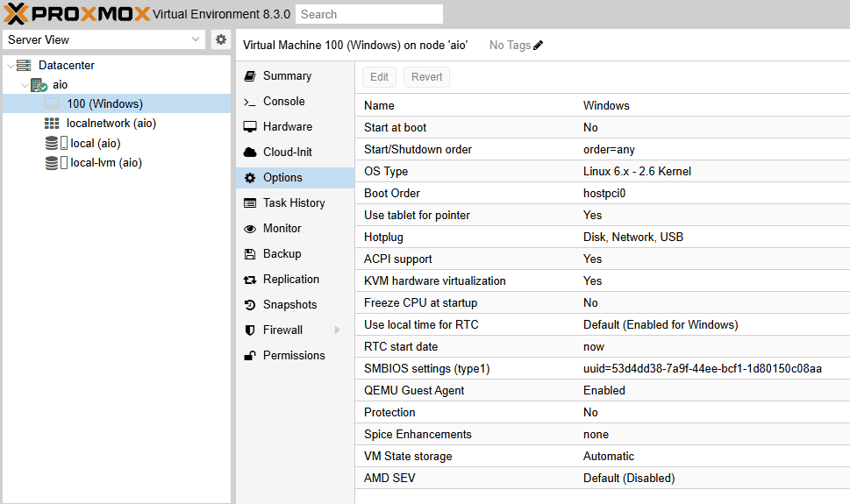The height and width of the screenshot is (504, 850).
Task: Select the AMD SEV row
Action: coord(603,479)
